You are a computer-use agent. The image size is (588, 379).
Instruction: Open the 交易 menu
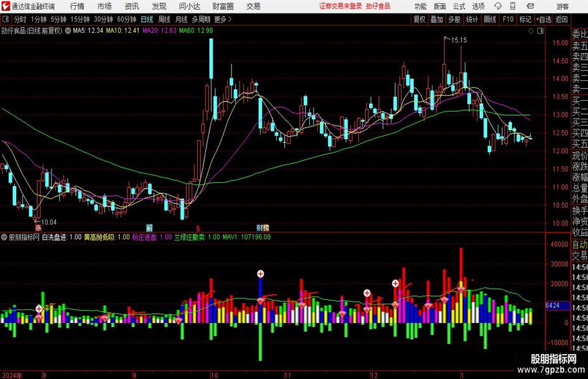253,6
